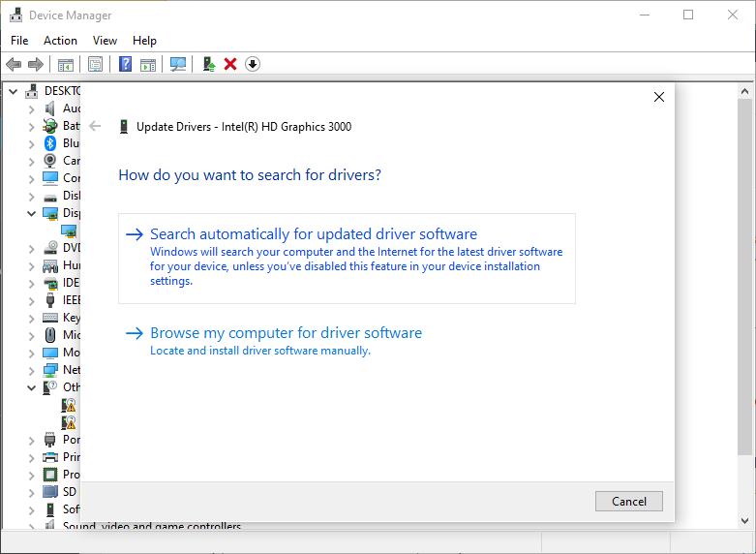Select the IEEE 1394 category icon
This screenshot has height=554, width=756.
point(50,300)
